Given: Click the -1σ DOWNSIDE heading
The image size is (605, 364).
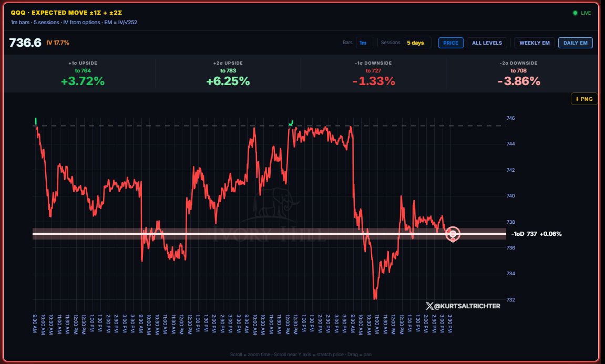Looking at the screenshot, I should click(x=374, y=63).
